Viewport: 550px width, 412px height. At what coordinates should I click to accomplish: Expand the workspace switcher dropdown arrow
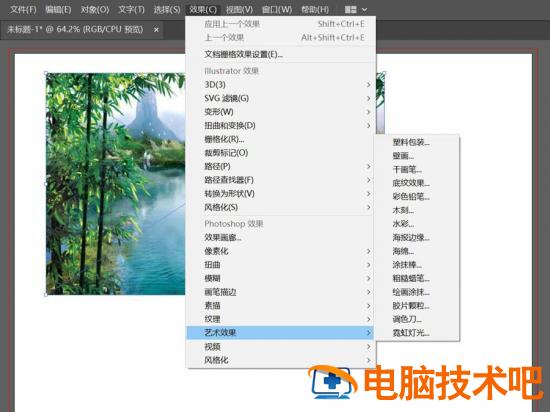pyautogui.click(x=364, y=9)
